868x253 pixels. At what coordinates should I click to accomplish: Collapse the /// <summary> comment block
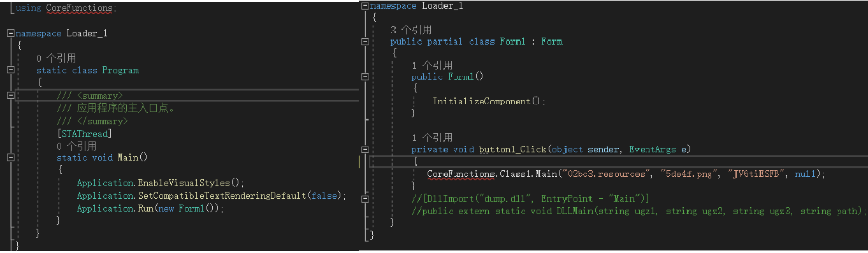coord(10,96)
